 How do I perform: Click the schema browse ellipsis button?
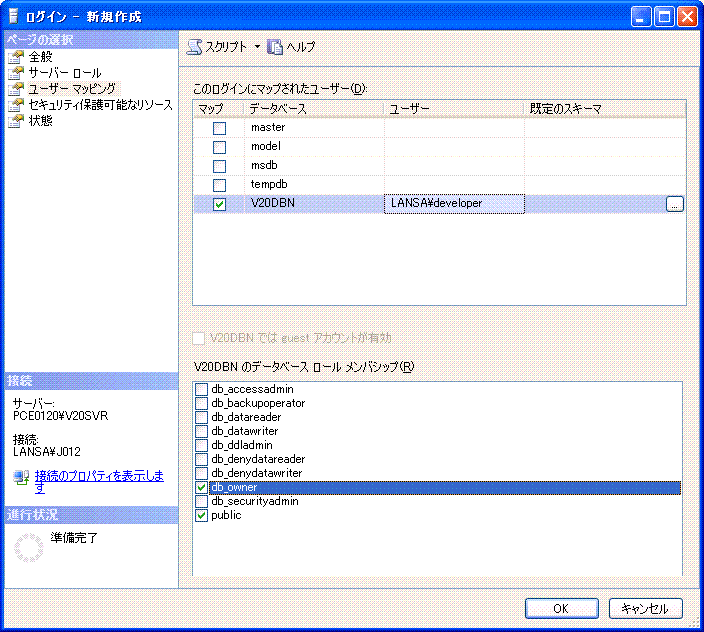[675, 203]
